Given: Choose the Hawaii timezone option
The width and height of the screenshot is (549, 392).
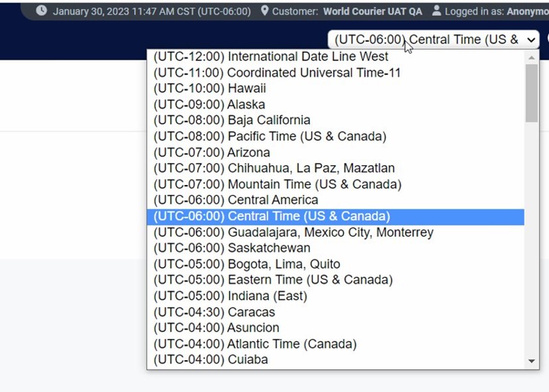Looking at the screenshot, I should pyautogui.click(x=210, y=89).
